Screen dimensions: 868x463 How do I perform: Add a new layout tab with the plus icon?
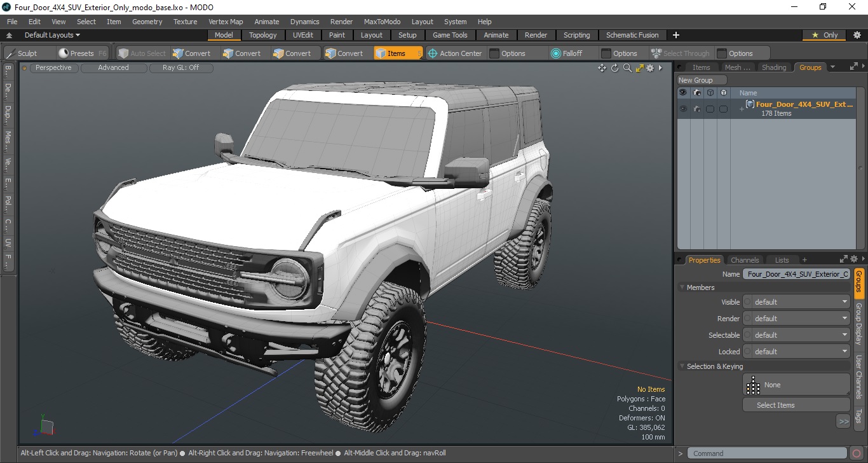(676, 35)
